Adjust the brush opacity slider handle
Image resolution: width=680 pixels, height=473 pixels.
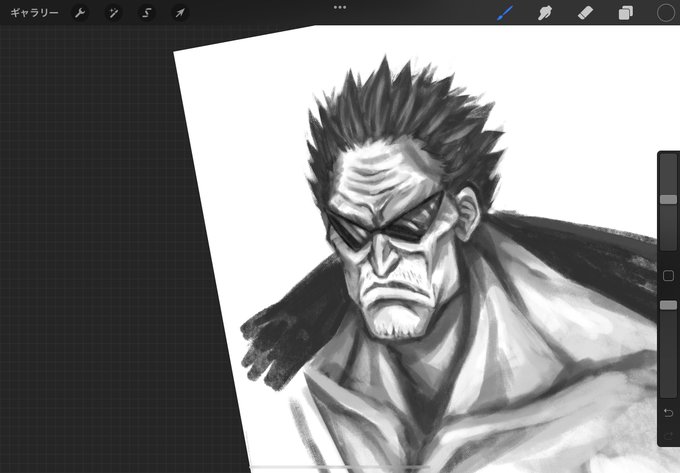668,305
